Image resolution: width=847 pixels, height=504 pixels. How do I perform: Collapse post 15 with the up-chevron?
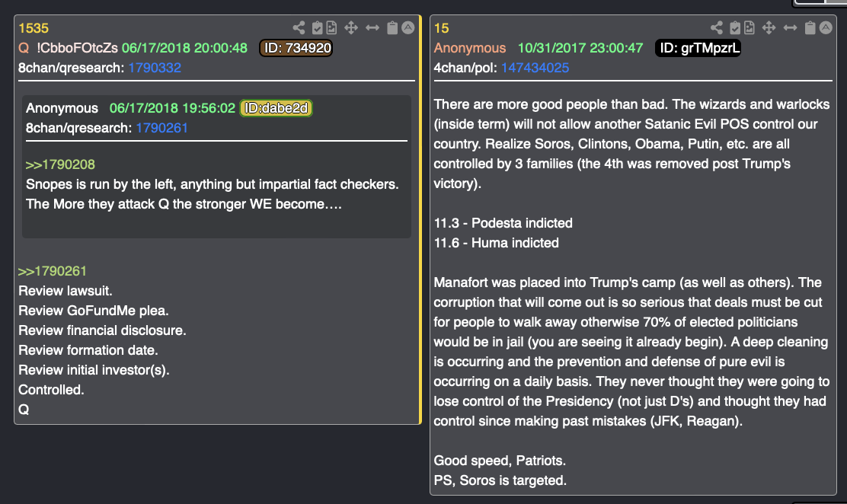point(825,28)
